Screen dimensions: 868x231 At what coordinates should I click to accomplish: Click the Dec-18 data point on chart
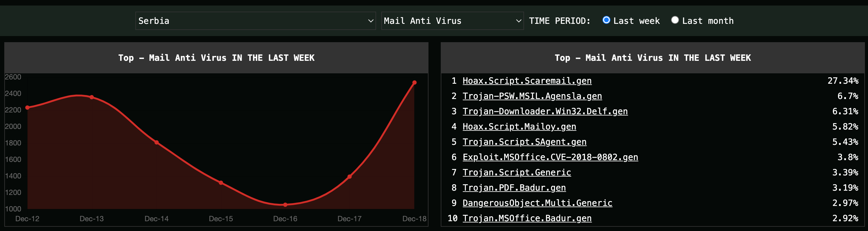[414, 82]
